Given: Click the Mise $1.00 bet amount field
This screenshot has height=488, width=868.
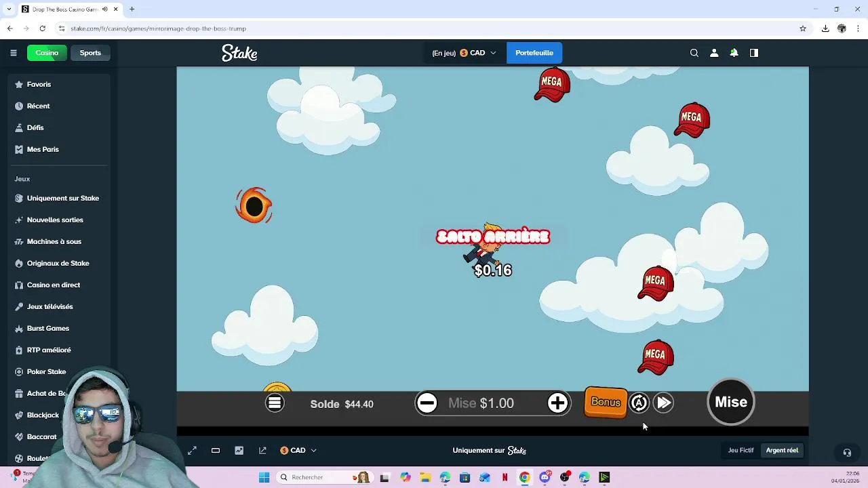Looking at the screenshot, I should tap(492, 403).
